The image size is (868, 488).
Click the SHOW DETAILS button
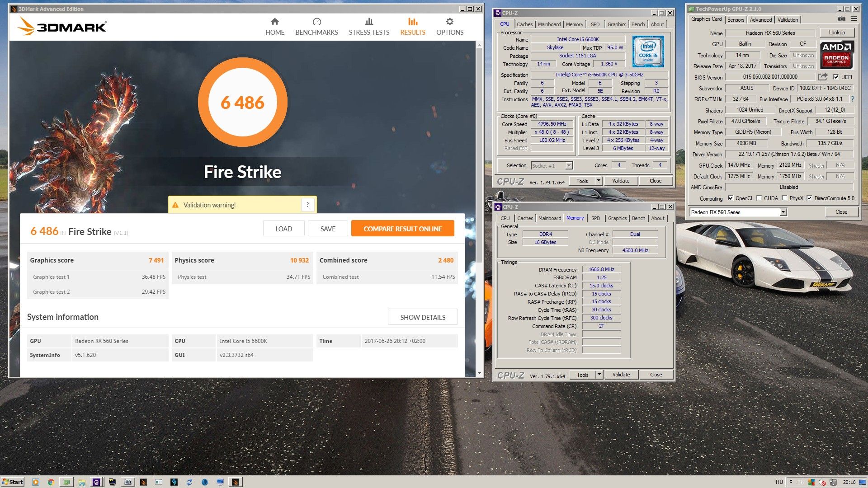click(422, 317)
